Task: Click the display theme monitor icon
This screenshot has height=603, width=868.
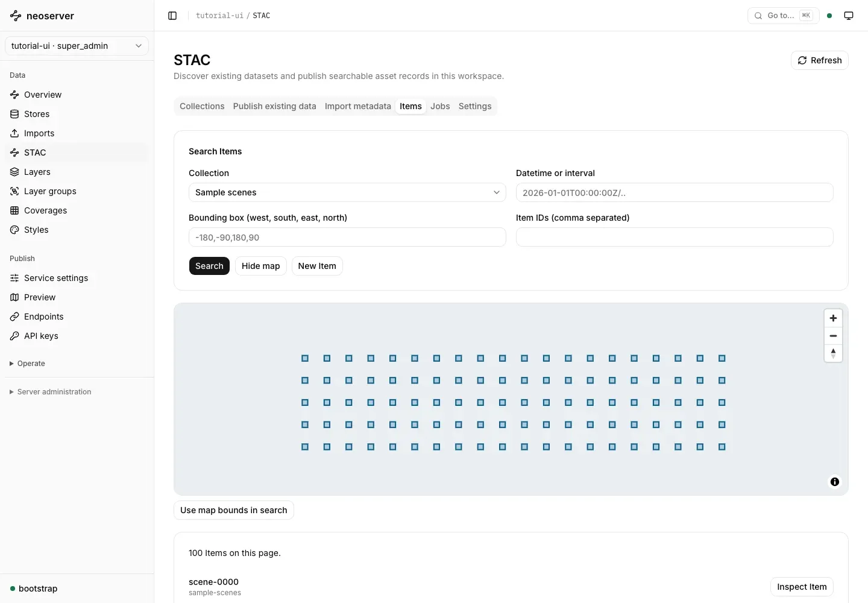Action: click(x=849, y=16)
